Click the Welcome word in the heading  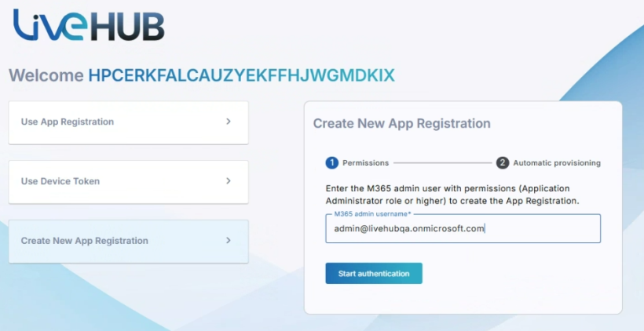click(46, 75)
